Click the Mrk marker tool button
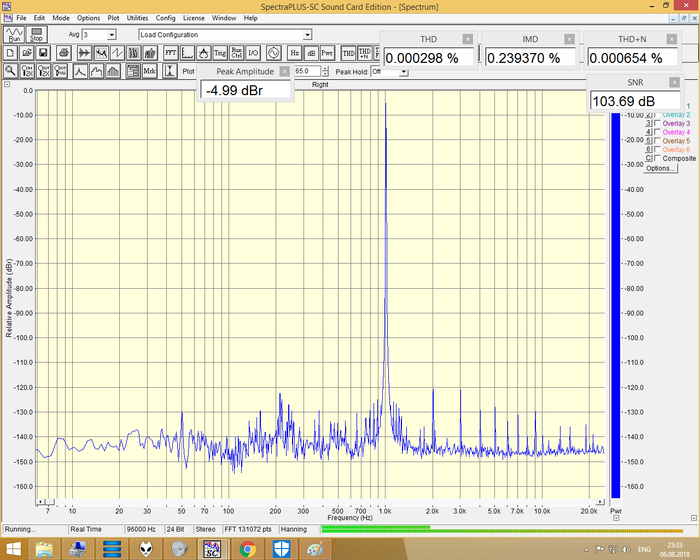The width and height of the screenshot is (700, 560). coord(149,71)
